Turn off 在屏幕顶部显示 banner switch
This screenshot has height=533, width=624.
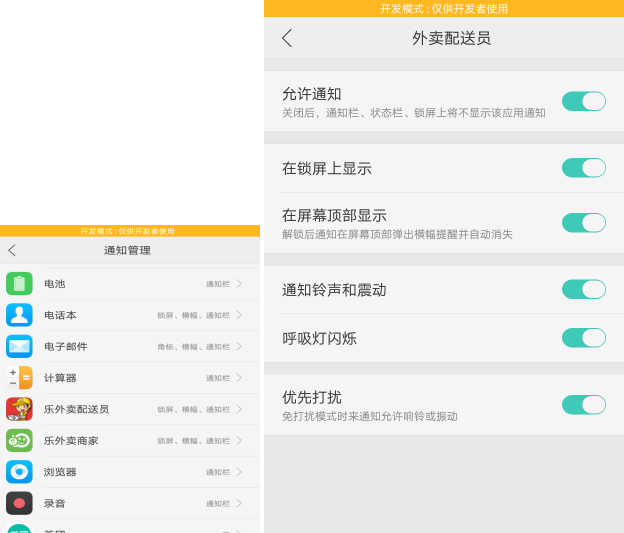583,222
